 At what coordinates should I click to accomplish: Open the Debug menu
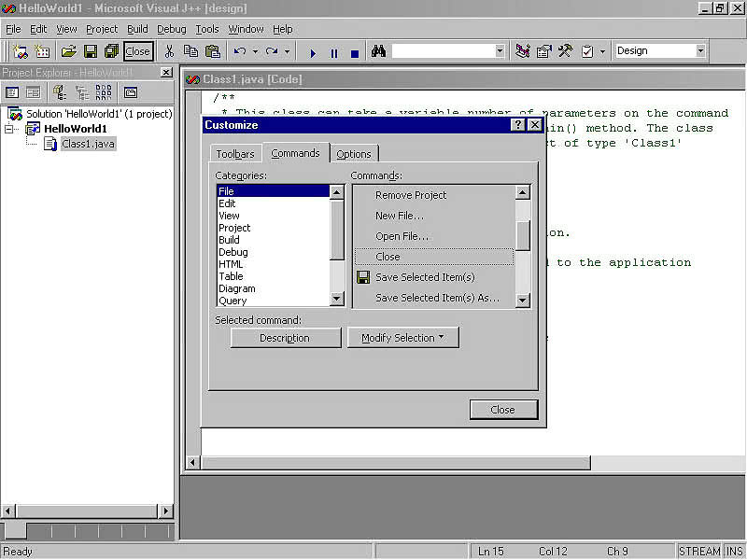click(x=172, y=29)
